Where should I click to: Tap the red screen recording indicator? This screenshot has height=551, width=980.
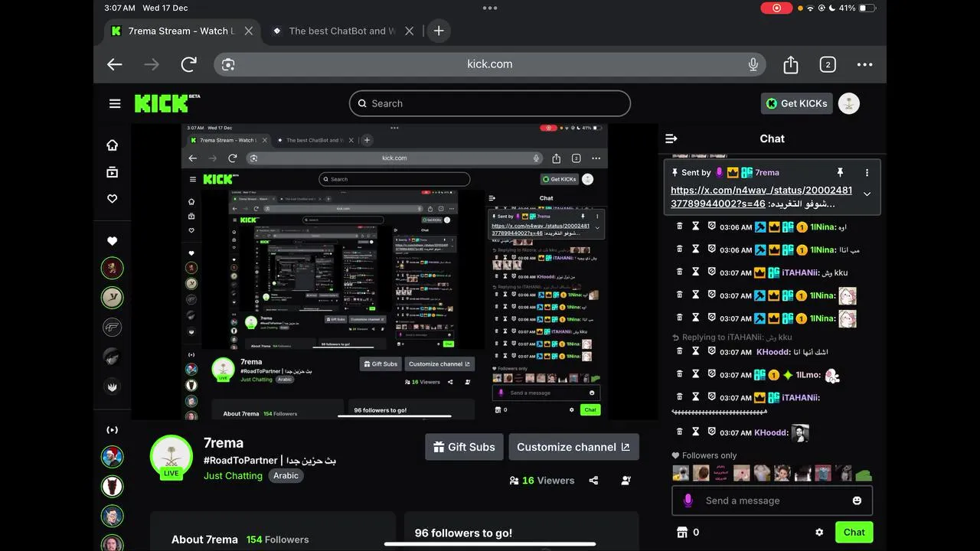coord(777,8)
